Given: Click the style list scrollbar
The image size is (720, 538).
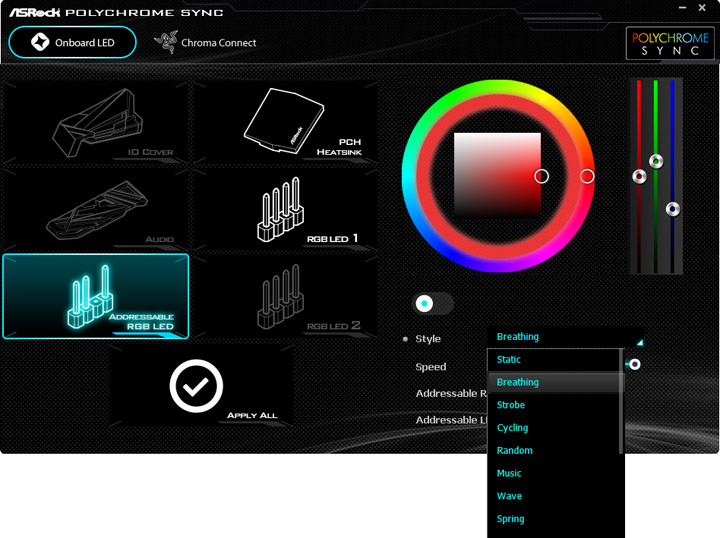Looking at the screenshot, I should 621,401.
